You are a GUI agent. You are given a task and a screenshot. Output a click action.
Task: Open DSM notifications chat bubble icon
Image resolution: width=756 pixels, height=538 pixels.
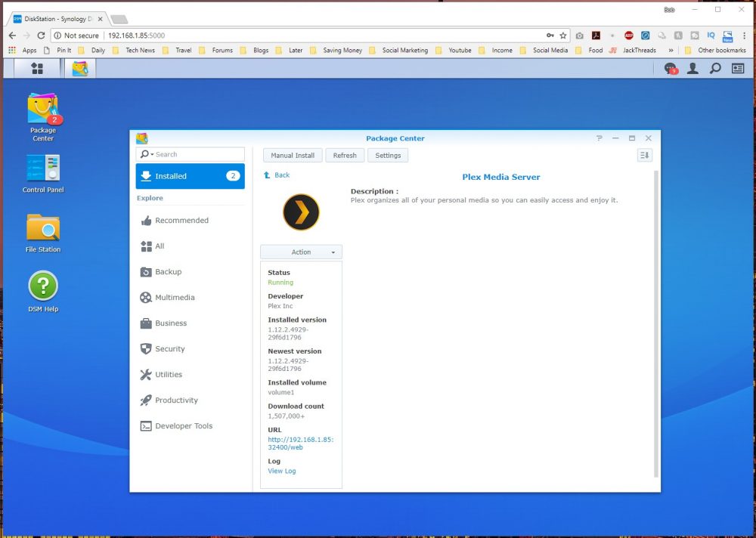[671, 69]
